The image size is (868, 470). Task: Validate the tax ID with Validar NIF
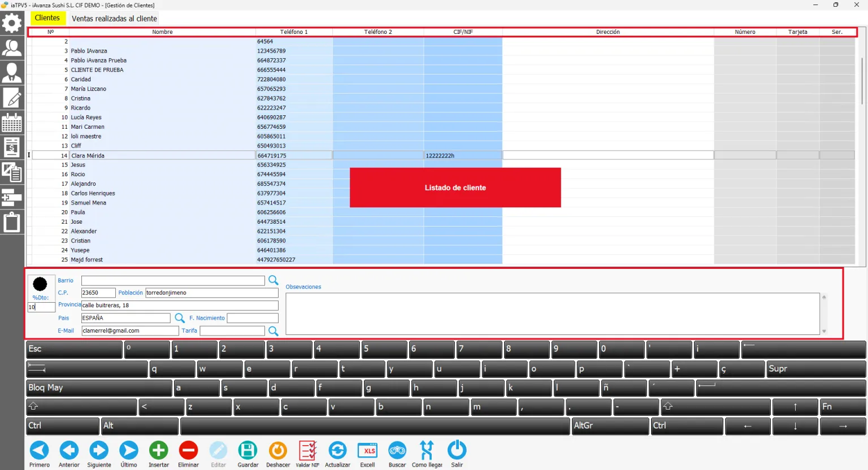point(307,454)
